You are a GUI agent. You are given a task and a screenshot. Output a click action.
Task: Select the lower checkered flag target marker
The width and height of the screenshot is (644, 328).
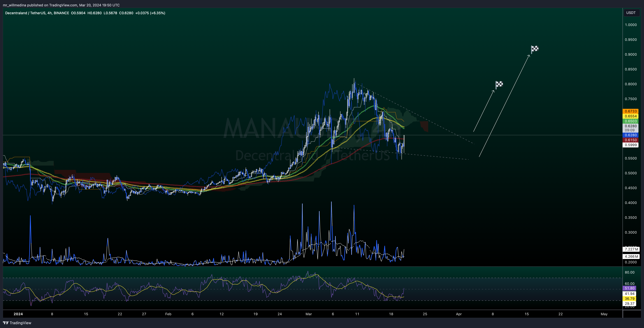pos(499,85)
